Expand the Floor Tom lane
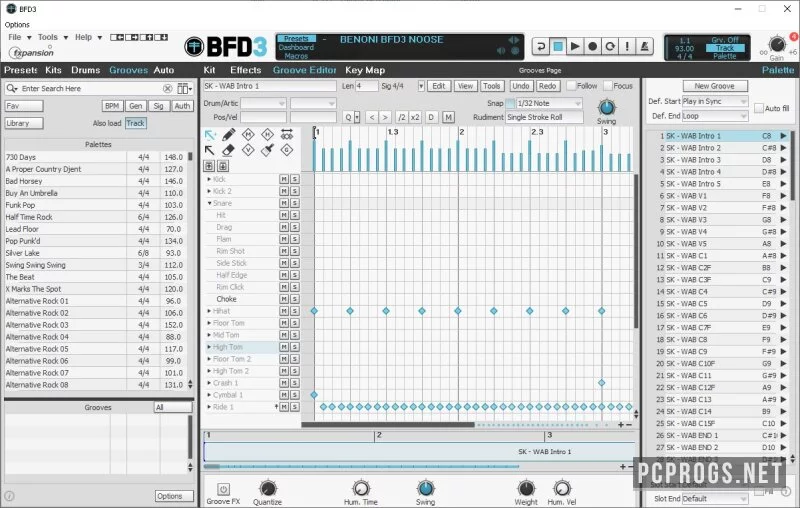This screenshot has height=508, width=800. point(209,323)
